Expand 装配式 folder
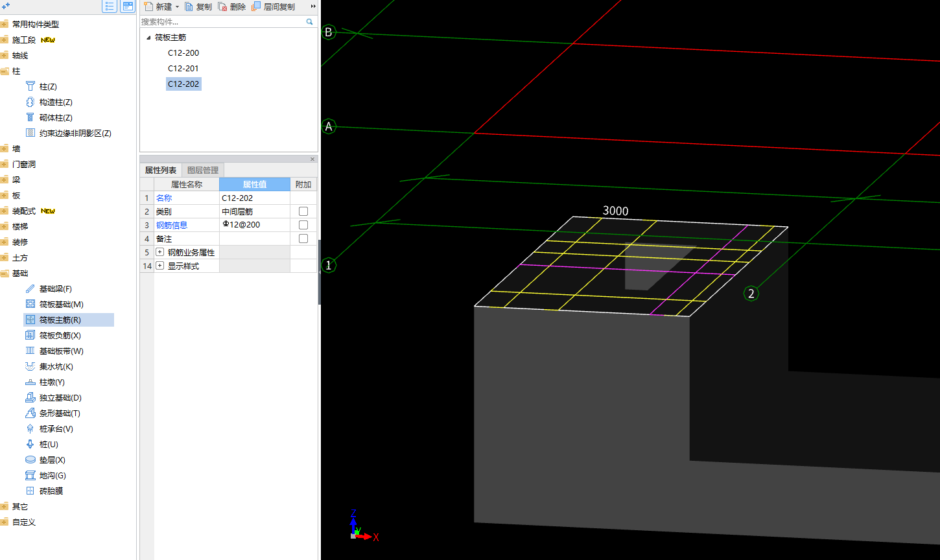Screen dimensions: 940x560 [5, 211]
